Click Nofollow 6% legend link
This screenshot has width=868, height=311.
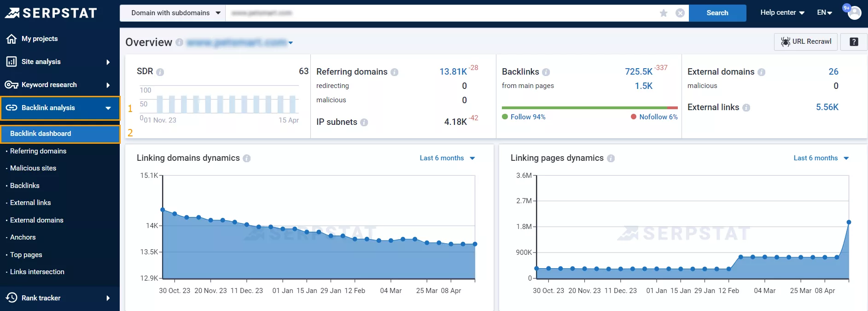(x=658, y=117)
